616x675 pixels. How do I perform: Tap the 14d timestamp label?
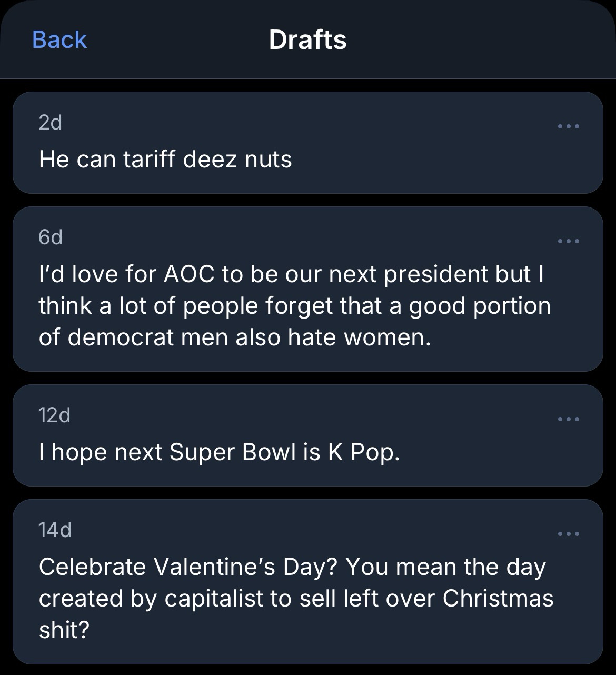tap(55, 530)
